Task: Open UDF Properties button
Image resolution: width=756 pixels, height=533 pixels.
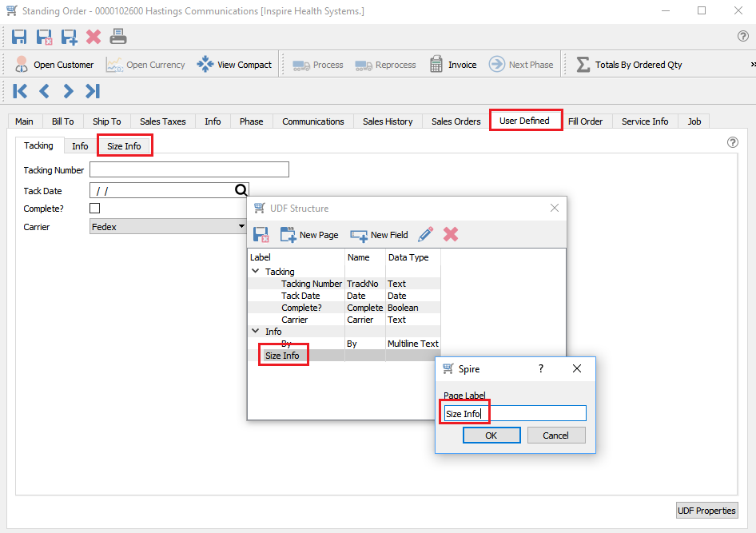Action: pyautogui.click(x=706, y=511)
